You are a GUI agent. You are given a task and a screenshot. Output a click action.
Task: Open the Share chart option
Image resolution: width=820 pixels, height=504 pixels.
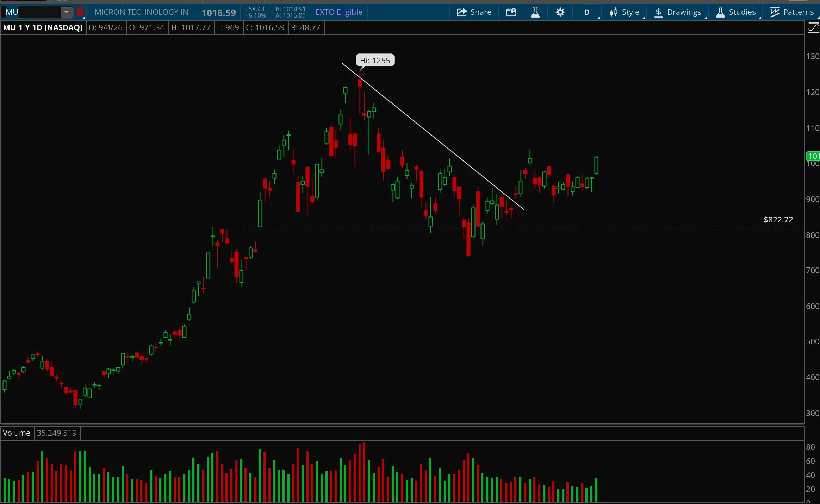pyautogui.click(x=474, y=12)
